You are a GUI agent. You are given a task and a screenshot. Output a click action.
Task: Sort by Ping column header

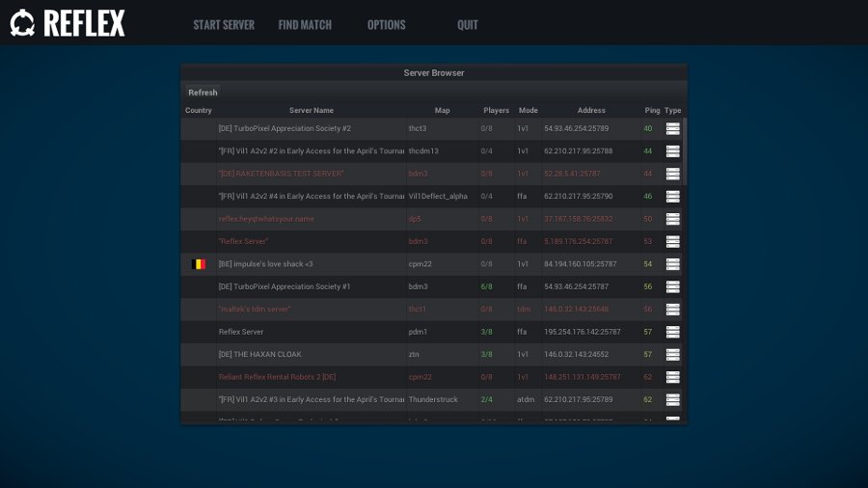point(652,110)
